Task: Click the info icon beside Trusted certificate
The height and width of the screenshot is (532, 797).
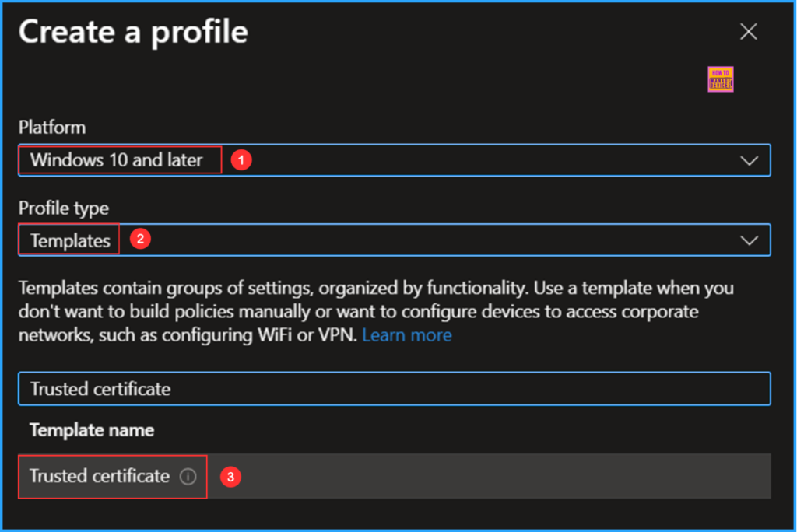Action: click(x=188, y=477)
